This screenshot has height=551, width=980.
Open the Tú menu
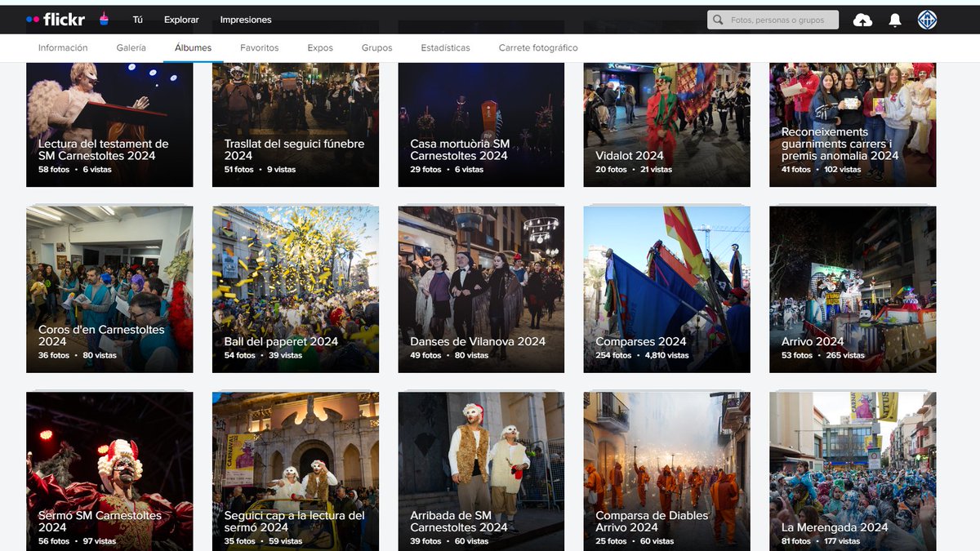point(136,19)
